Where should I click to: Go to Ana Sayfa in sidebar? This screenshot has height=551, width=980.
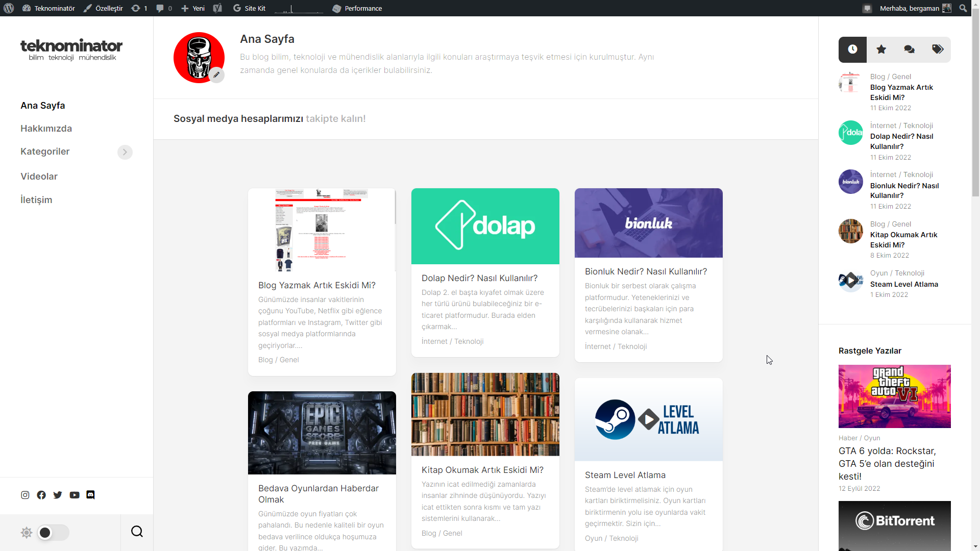coord(43,106)
